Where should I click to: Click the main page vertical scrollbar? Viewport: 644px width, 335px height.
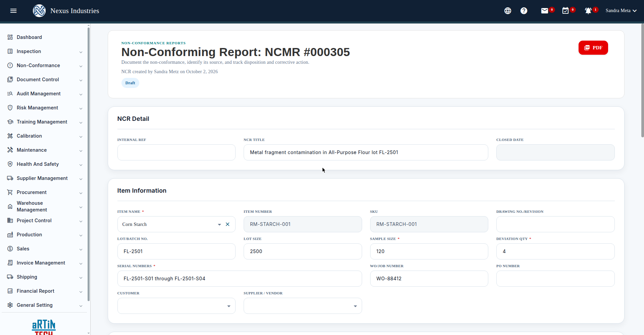point(642,81)
